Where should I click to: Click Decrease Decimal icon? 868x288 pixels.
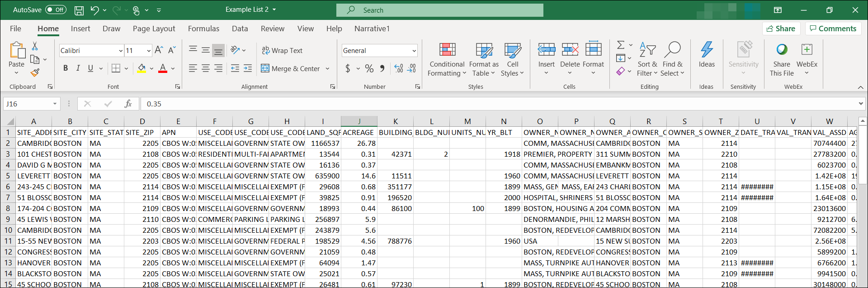[411, 68]
